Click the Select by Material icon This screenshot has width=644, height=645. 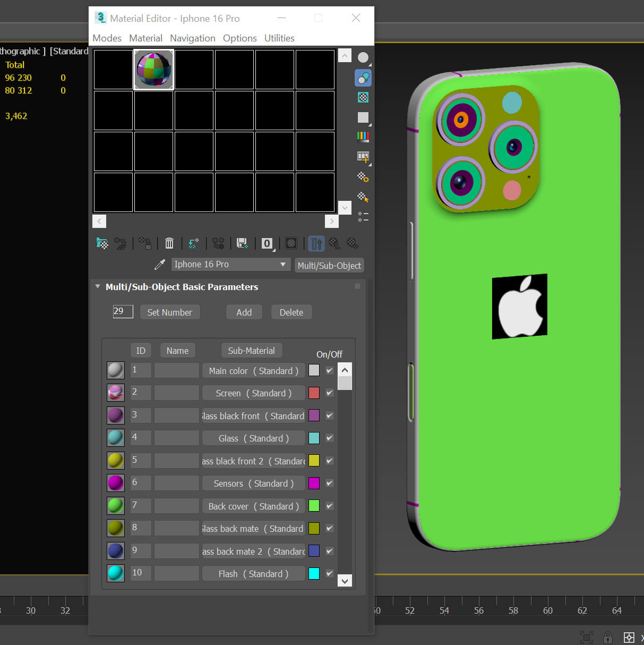click(x=363, y=197)
